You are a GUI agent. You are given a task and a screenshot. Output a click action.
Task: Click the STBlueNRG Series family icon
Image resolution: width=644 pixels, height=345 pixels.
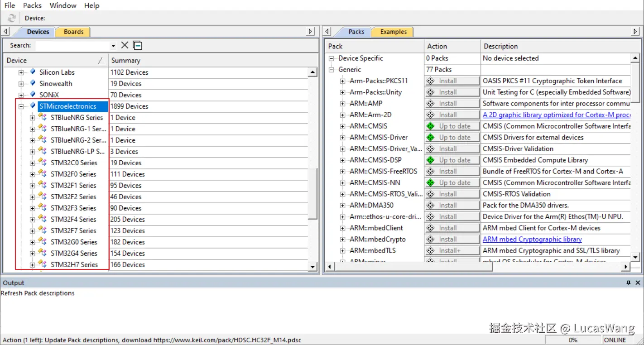click(43, 117)
